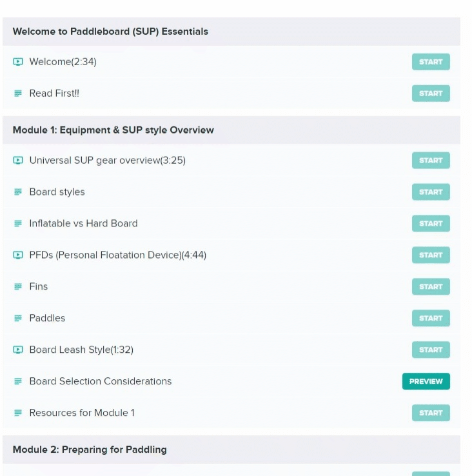This screenshot has width=472, height=476.
Task: Click video icon next to Universal SUP gear overview
Action: (18, 161)
